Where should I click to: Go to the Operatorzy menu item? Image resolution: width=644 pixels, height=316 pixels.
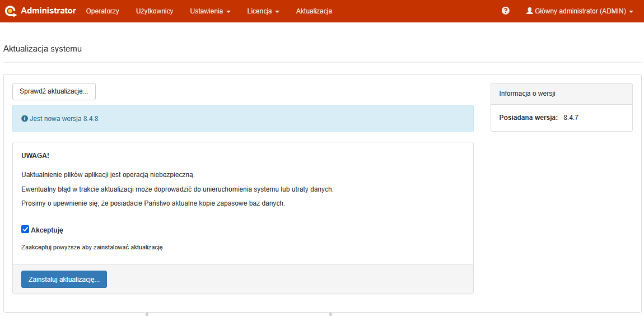[102, 11]
